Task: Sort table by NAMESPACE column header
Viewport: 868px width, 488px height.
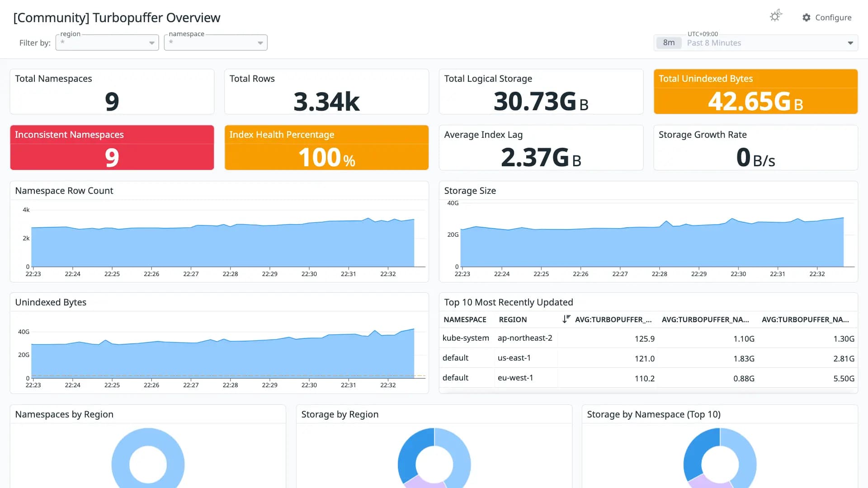Action: [x=465, y=319]
